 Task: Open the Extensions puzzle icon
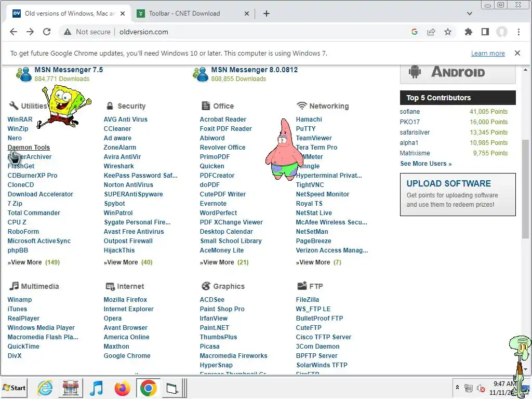(469, 32)
